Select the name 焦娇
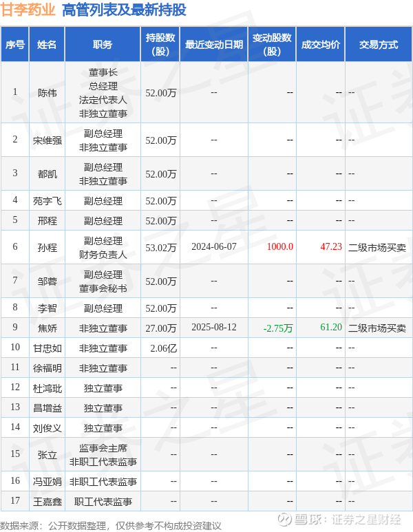 (47, 328)
